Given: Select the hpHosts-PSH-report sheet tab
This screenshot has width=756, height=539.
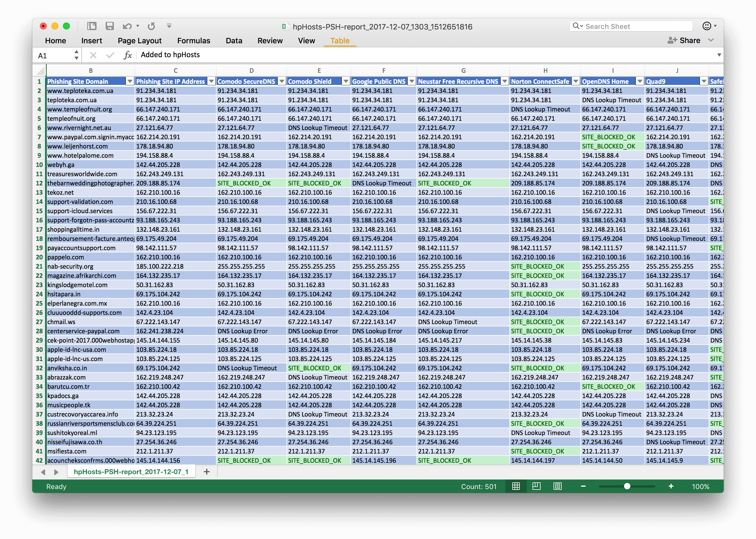Looking at the screenshot, I should coord(131,472).
